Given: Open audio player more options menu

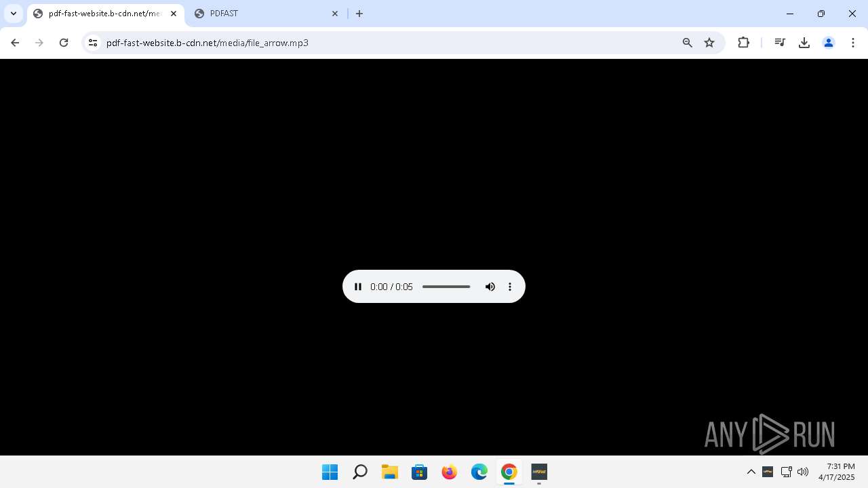Looking at the screenshot, I should [510, 287].
